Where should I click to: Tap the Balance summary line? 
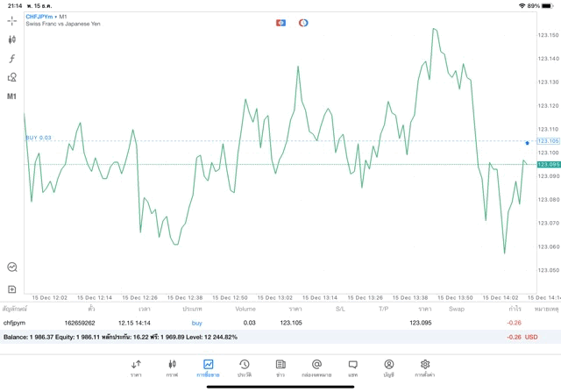pyautogui.click(x=120, y=338)
